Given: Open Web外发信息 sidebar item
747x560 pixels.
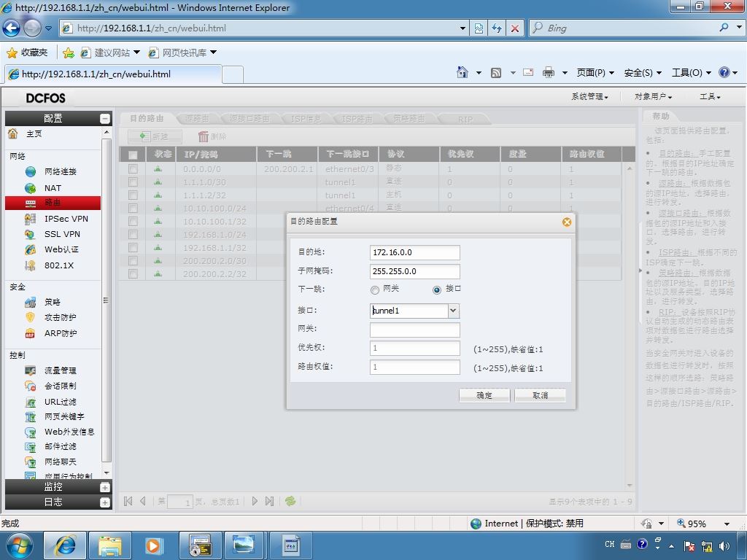Looking at the screenshot, I should tap(69, 432).
